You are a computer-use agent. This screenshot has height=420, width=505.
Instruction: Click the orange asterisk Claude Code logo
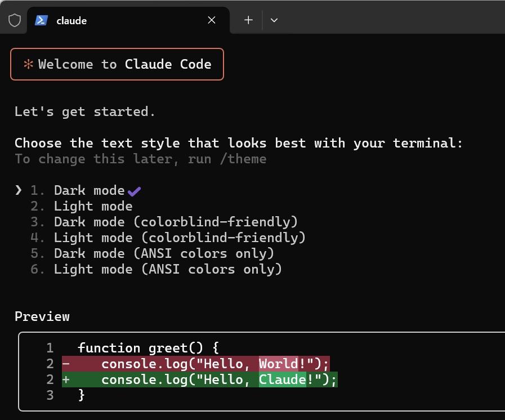pyautogui.click(x=28, y=64)
